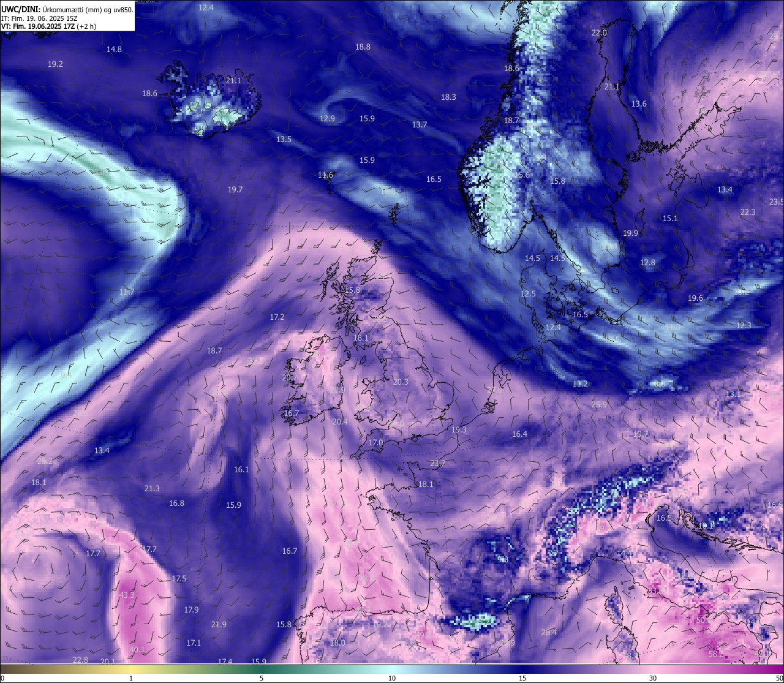This screenshot has width=784, height=683.
Task: Click the 25.9 value over Germany
Action: pyautogui.click(x=599, y=404)
